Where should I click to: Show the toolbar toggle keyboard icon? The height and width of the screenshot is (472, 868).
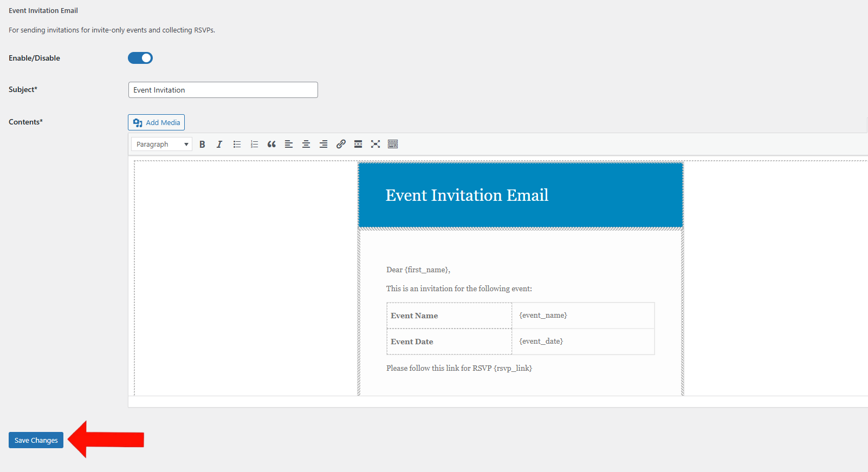pyautogui.click(x=393, y=144)
